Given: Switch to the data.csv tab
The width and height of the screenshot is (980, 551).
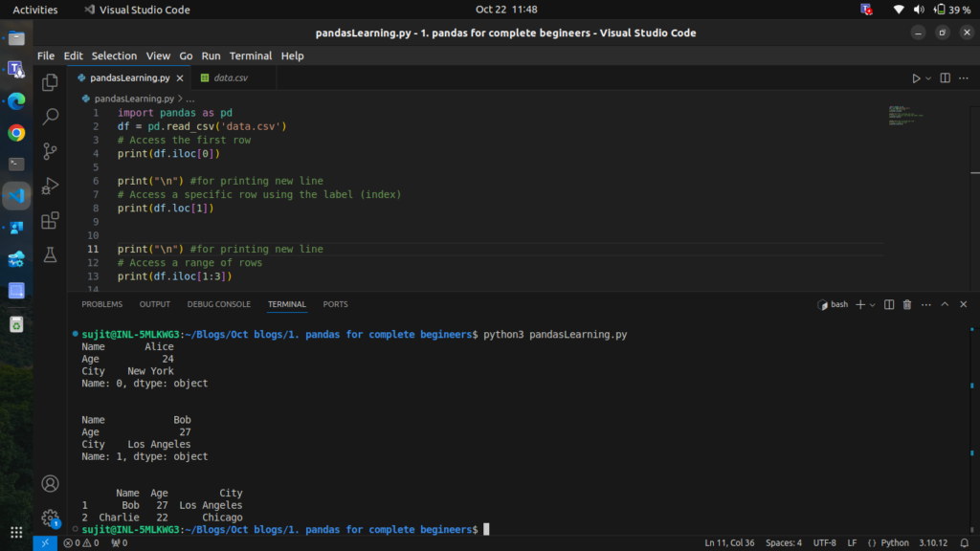Looking at the screenshot, I should pyautogui.click(x=230, y=78).
